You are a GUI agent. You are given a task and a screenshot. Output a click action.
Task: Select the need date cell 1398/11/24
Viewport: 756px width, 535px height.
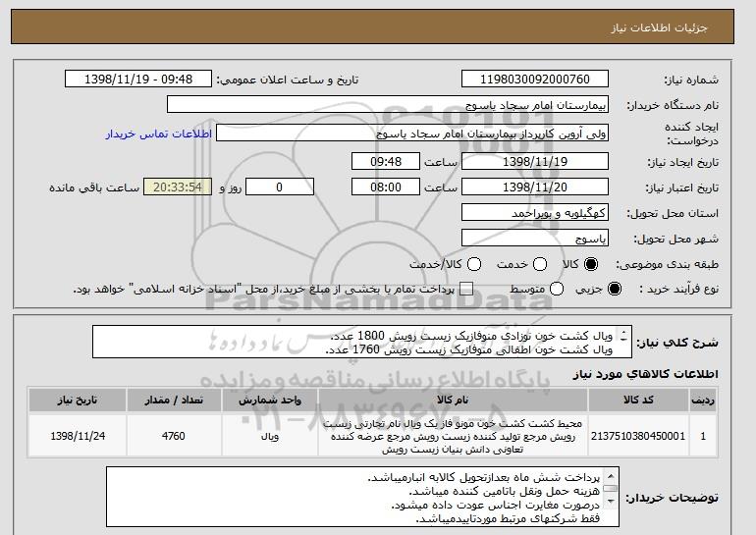pyautogui.click(x=78, y=436)
